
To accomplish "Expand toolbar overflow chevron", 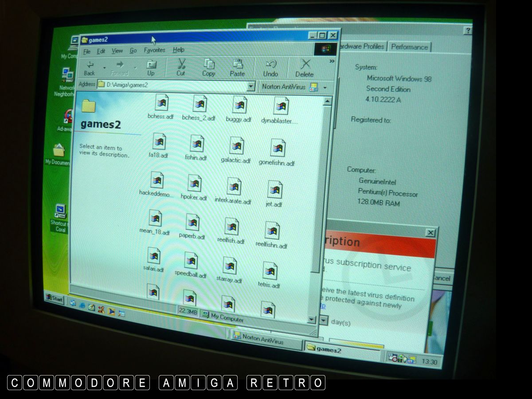I will (x=332, y=62).
